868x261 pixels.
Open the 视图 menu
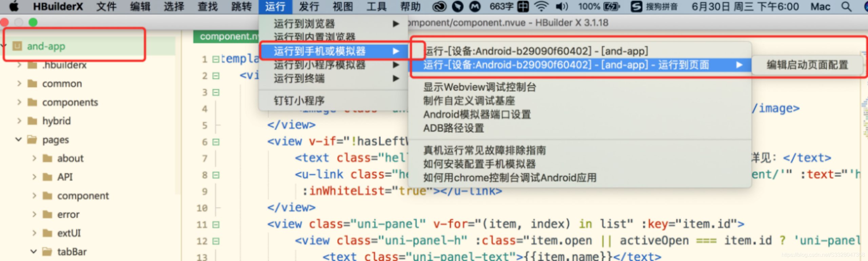tap(343, 6)
